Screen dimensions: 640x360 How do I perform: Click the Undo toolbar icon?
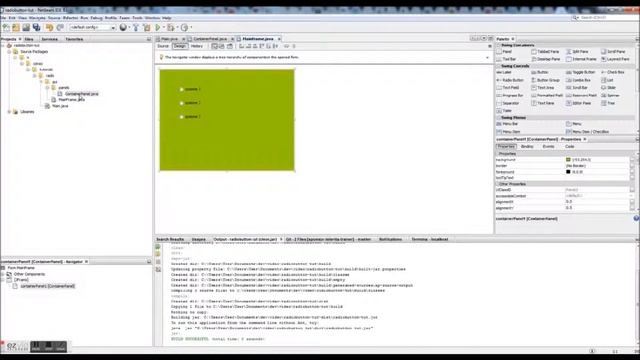pos(49,27)
